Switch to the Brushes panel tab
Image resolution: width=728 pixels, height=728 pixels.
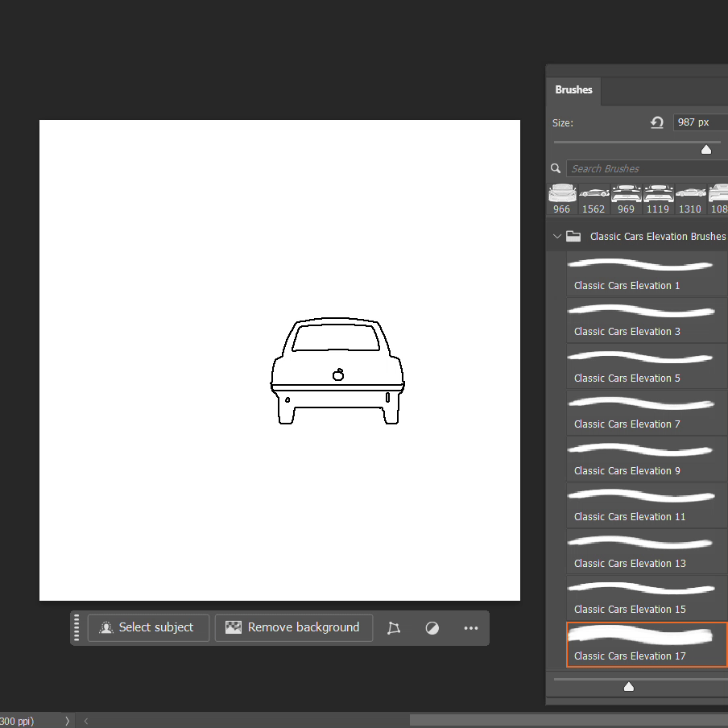coord(573,90)
